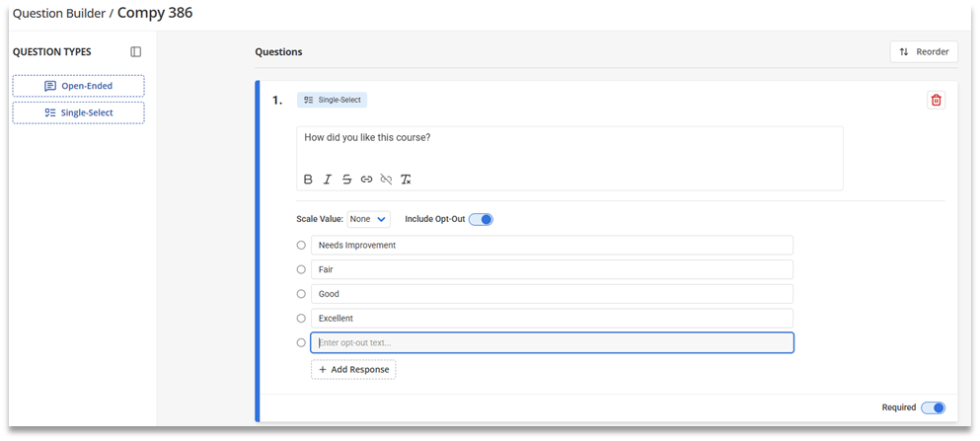Screen dimensions: 980x441
Task: Click the Good response text field
Action: (552, 294)
